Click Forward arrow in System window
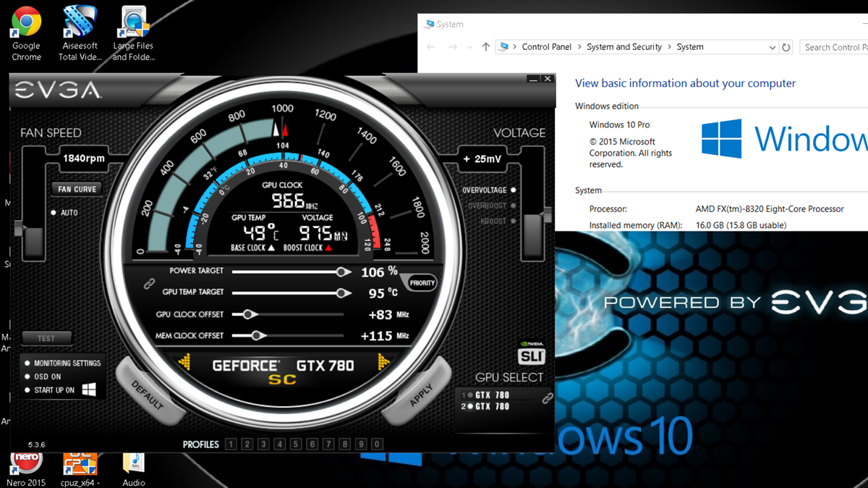868x488 pixels. point(453,47)
